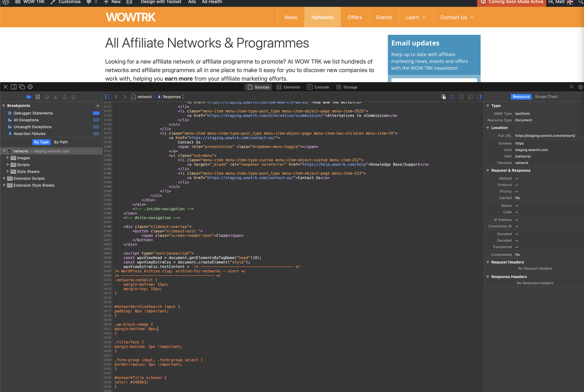Open the Response content dropdown
The width and height of the screenshot is (584, 392).
[171, 97]
